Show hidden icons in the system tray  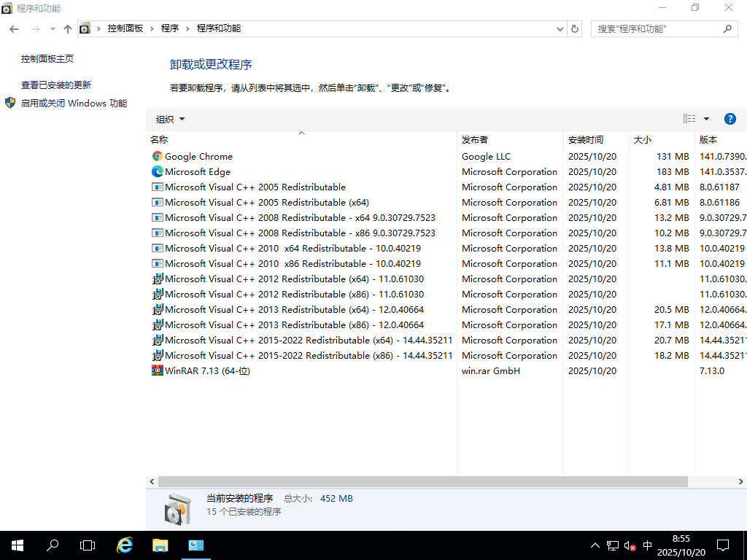595,545
